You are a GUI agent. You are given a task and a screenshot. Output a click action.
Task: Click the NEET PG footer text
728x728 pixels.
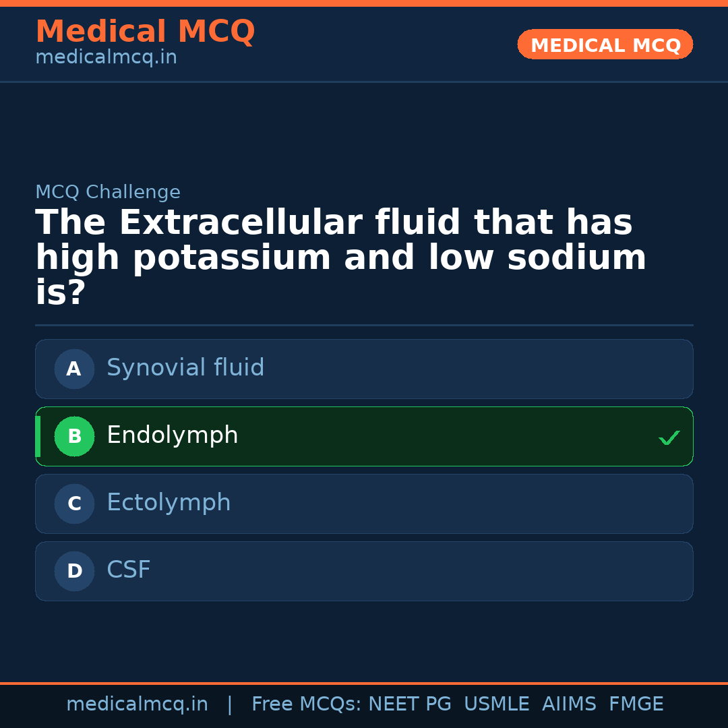(x=410, y=704)
